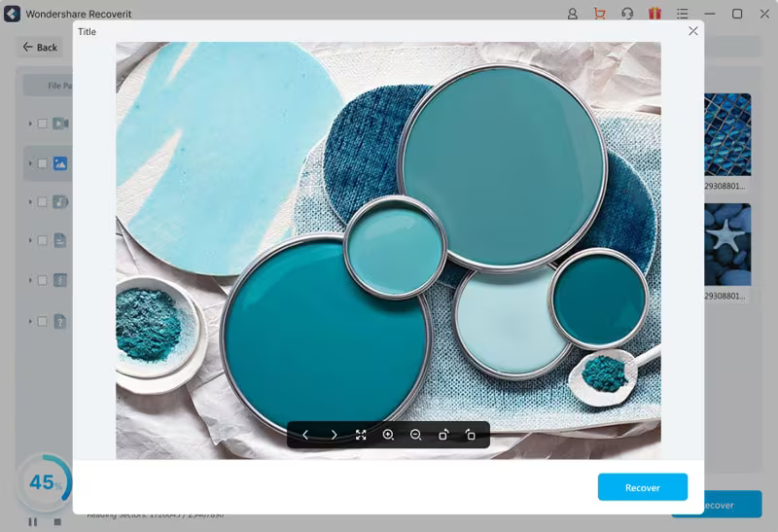This screenshot has width=778, height=532.
Task: Go to the next image in preview
Action: tap(334, 435)
